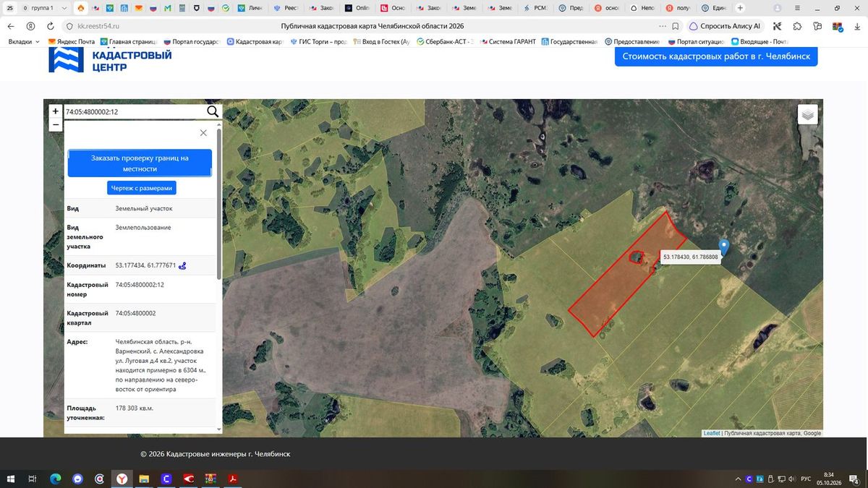Click the Чертеж с размерами button
The width and height of the screenshot is (868, 488).
click(x=142, y=188)
